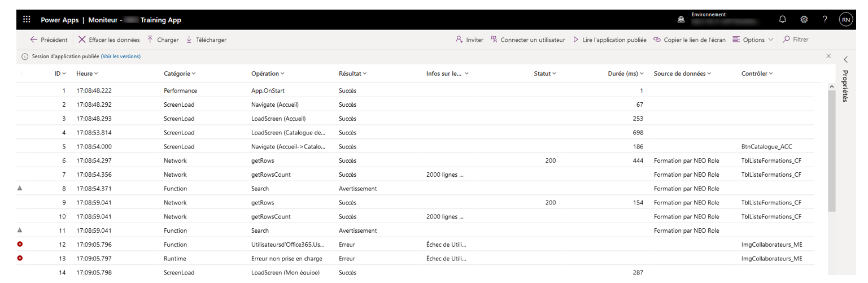Go back with Précédent
Viewport: 868px width, 283px height.
49,40
